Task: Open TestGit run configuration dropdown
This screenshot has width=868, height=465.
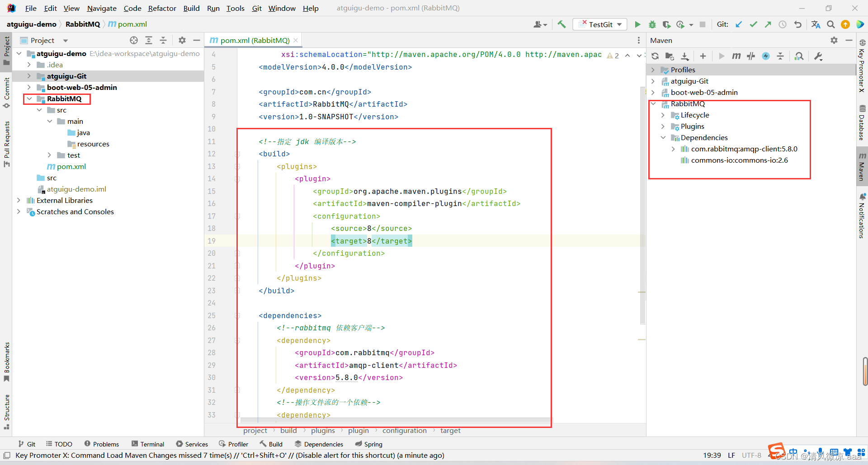Action: coord(600,24)
